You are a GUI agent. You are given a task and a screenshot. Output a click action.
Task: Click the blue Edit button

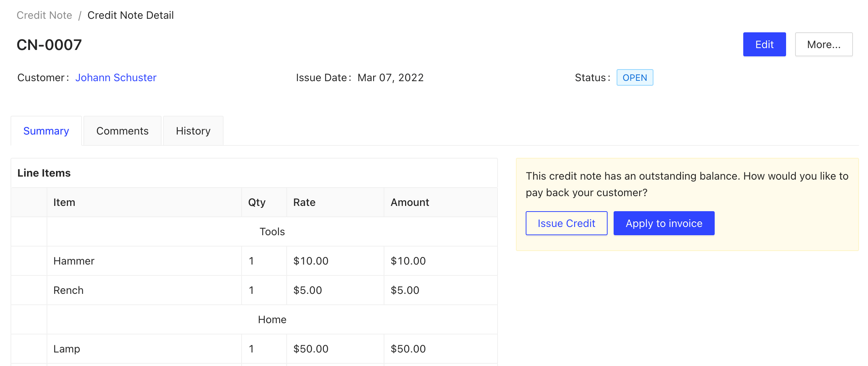pos(764,44)
